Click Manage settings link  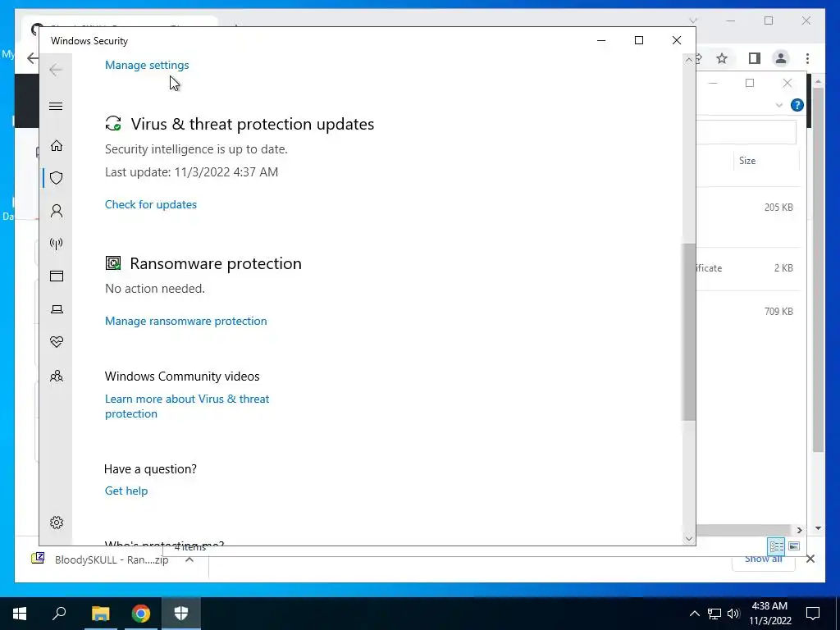click(x=147, y=65)
